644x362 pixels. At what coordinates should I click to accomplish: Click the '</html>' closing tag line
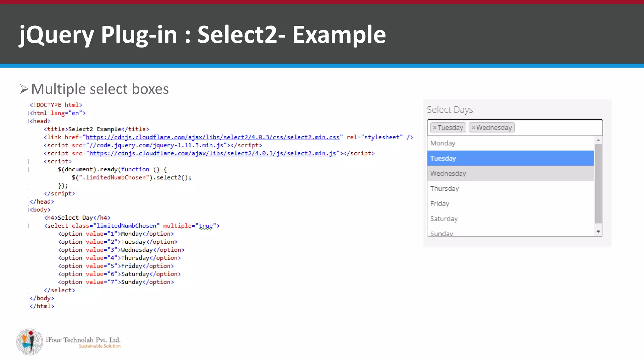point(42,306)
